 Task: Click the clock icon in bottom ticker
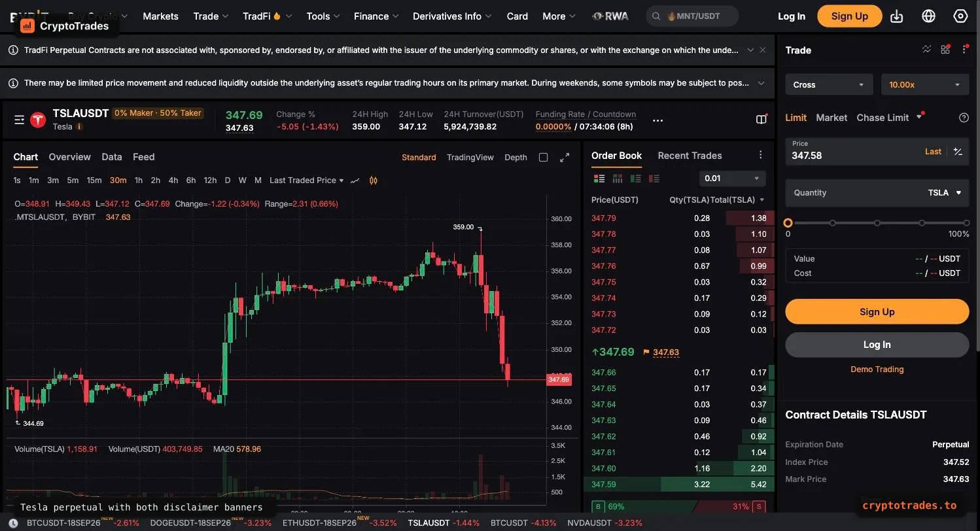coord(13,523)
